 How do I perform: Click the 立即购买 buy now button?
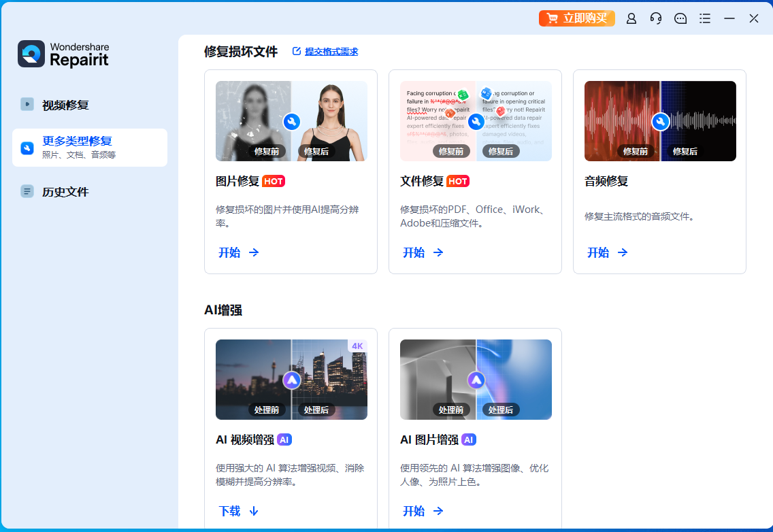[577, 18]
